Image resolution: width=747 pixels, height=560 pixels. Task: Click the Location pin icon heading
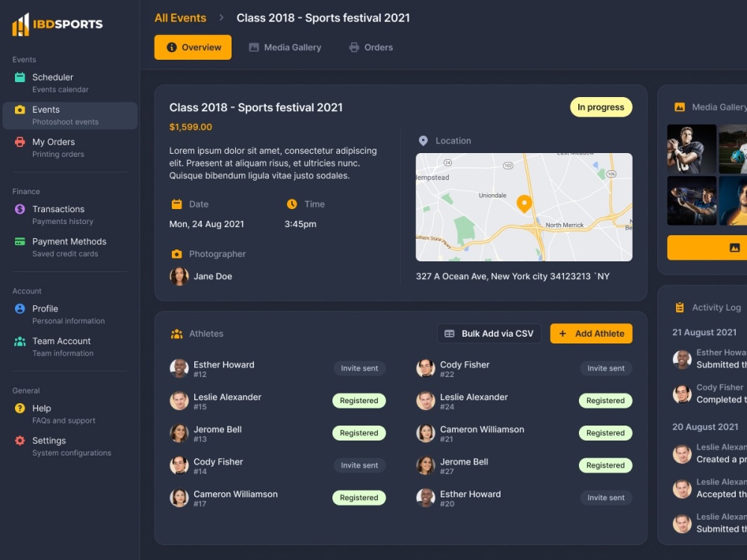coord(423,141)
